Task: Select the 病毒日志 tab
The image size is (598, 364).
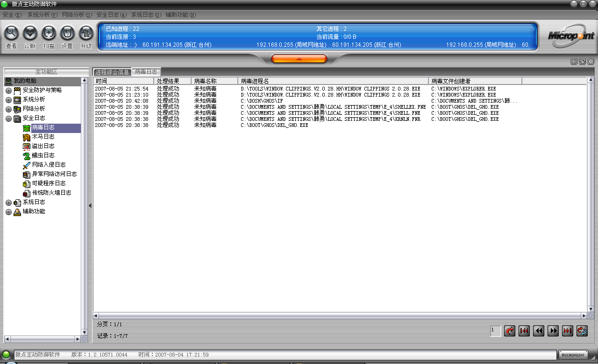Action: point(146,72)
